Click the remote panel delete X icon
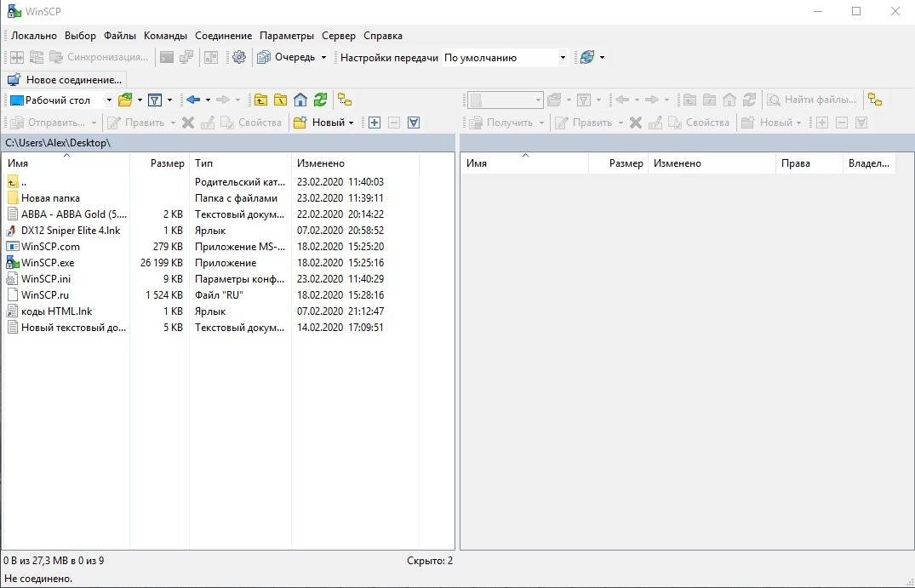Screen dimensions: 915x588 636,123
